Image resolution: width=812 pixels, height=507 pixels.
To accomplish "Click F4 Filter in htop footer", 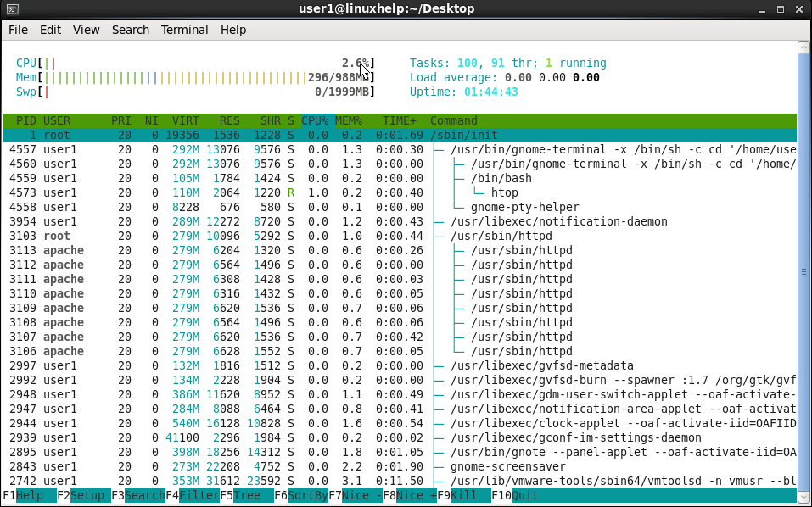I will tap(193, 496).
